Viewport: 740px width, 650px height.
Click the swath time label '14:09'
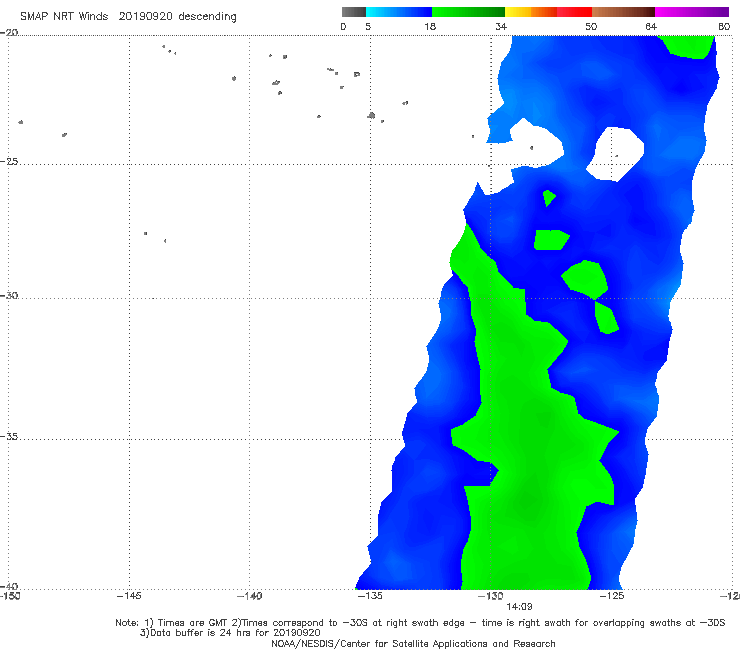(519, 607)
